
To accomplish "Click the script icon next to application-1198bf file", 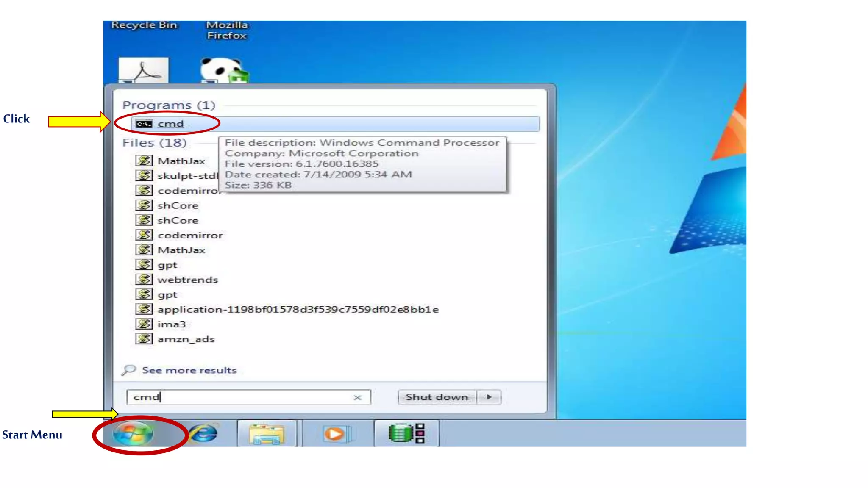I will pyautogui.click(x=144, y=309).
